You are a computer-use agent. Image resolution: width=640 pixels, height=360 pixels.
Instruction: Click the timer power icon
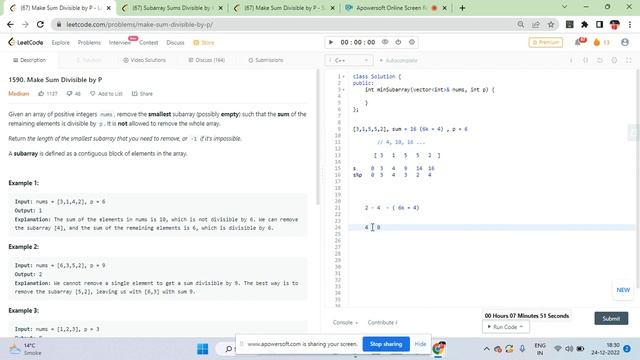(398, 42)
